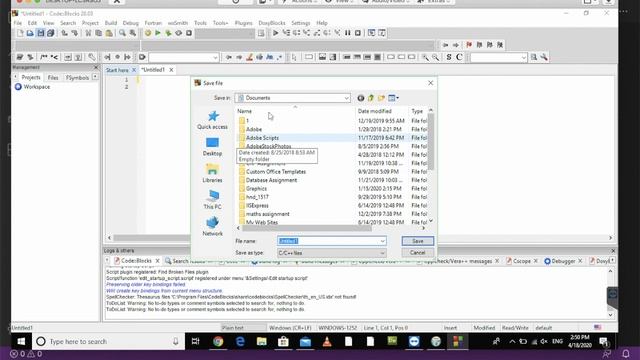Expand the File name combo box arrow
Image resolution: width=640 pixels, height=360 pixels.
click(x=382, y=241)
